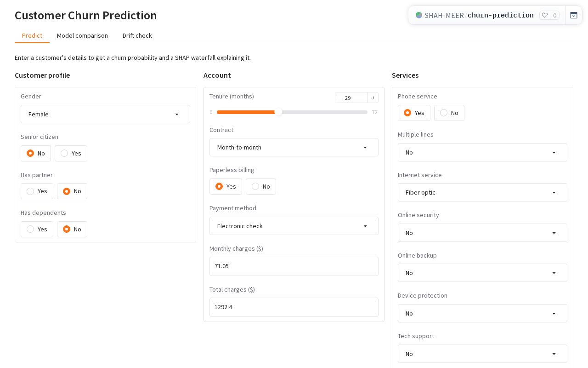This screenshot has height=368, width=588.
Task: Expand the Contract dropdown
Action: (x=294, y=147)
